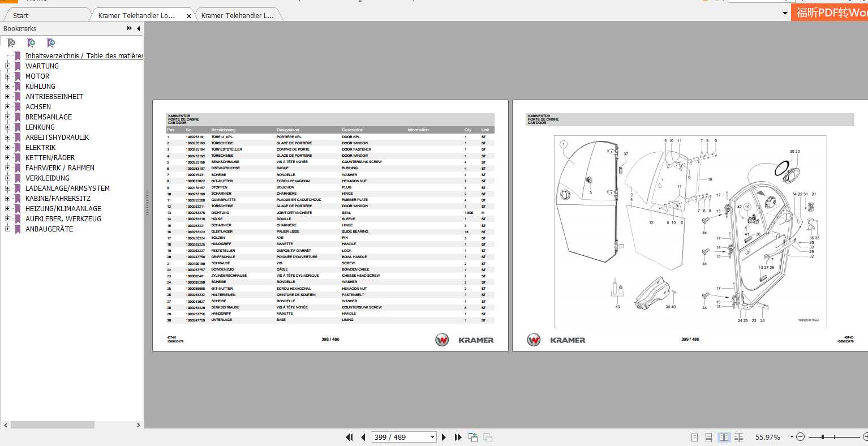Expand the LENKUNG bookmark node
The width and height of the screenshot is (868, 446).
tap(8, 127)
